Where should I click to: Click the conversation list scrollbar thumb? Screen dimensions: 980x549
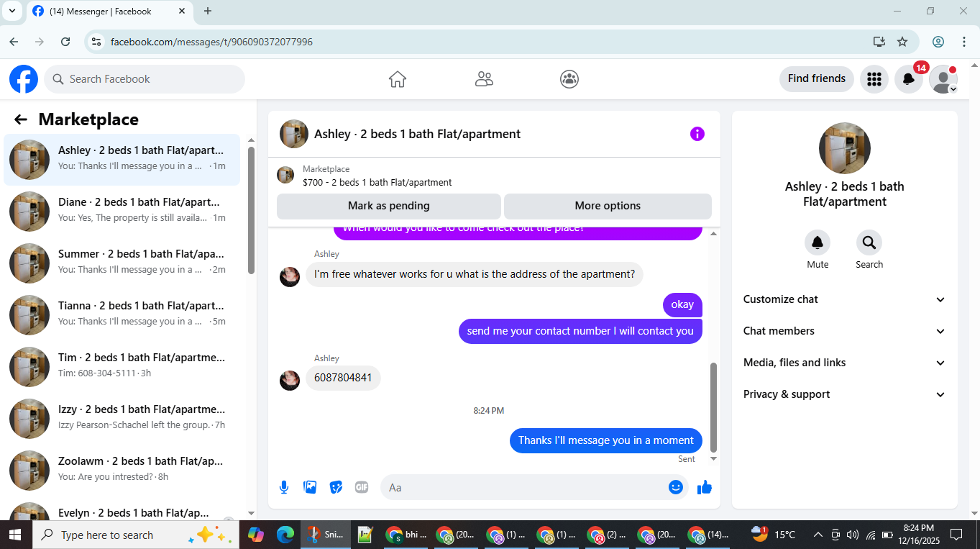[251, 210]
